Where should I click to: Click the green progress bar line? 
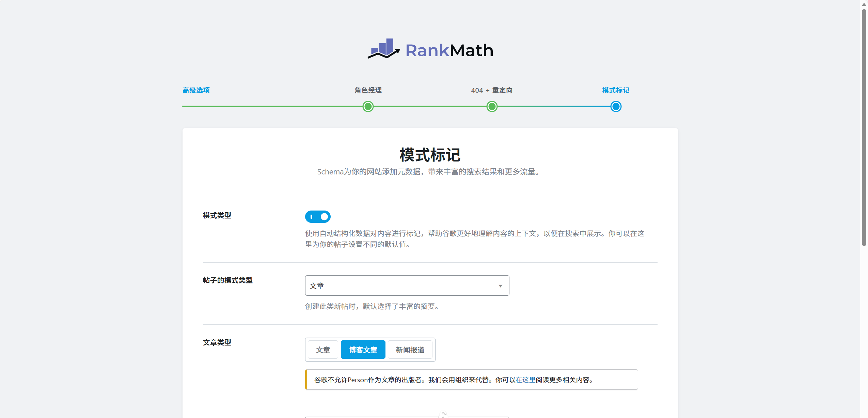click(272, 106)
